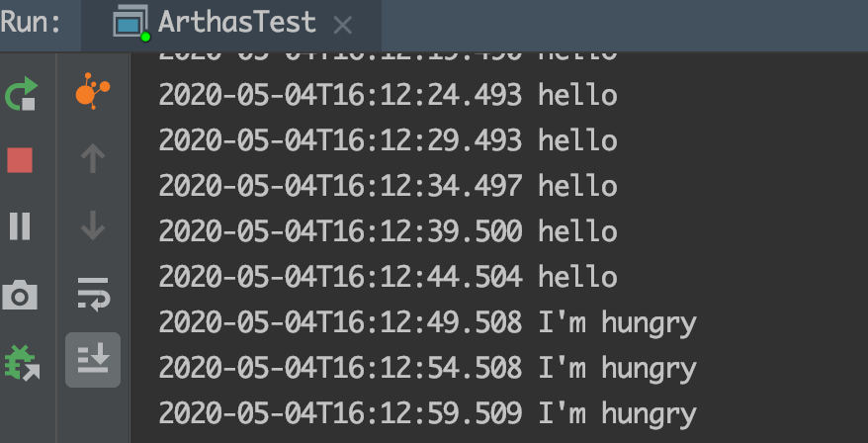
Task: Click the up arrow in console toolbar
Action: click(x=93, y=158)
